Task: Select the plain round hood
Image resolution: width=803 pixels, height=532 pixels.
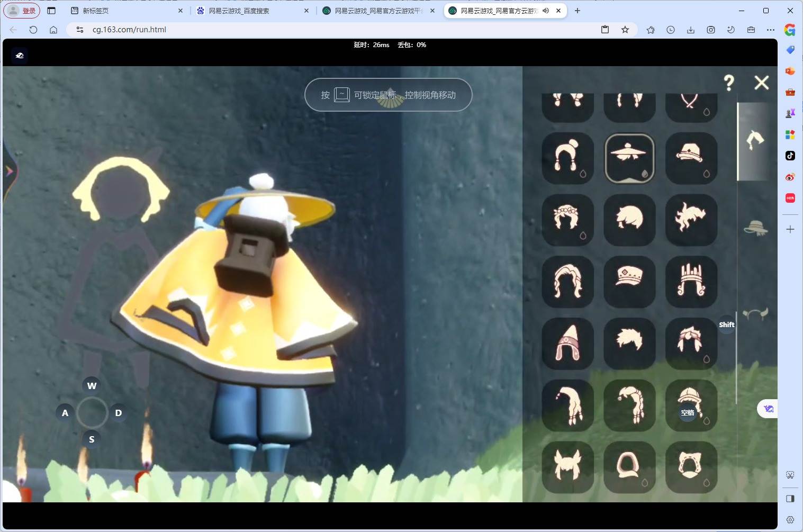Action: [629, 467]
